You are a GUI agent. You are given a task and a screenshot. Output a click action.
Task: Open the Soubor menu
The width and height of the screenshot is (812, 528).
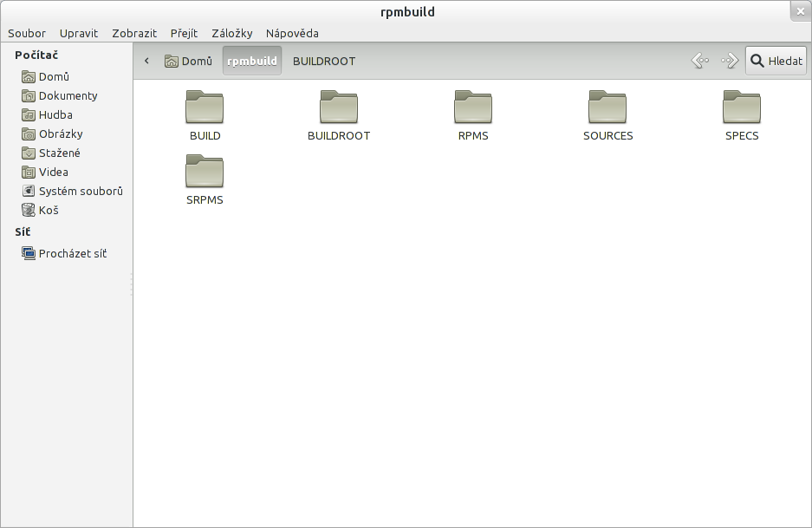(27, 33)
